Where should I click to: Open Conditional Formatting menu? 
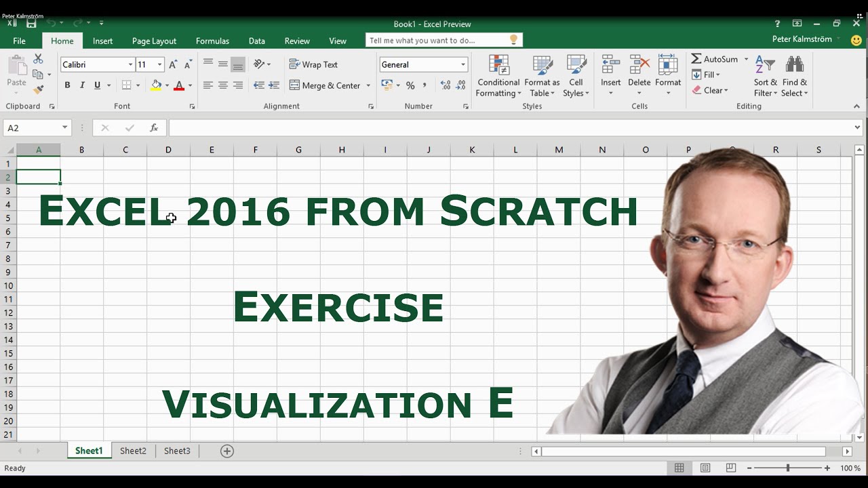498,76
